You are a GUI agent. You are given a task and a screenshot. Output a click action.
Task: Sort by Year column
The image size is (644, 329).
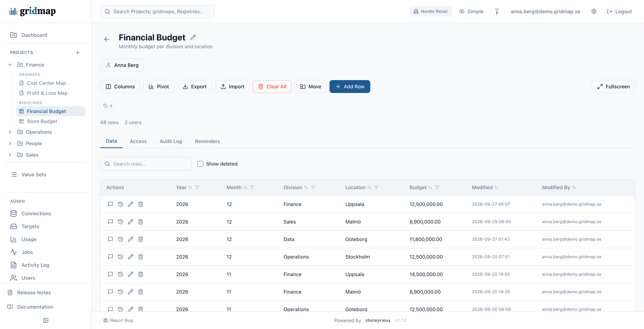pyautogui.click(x=190, y=187)
